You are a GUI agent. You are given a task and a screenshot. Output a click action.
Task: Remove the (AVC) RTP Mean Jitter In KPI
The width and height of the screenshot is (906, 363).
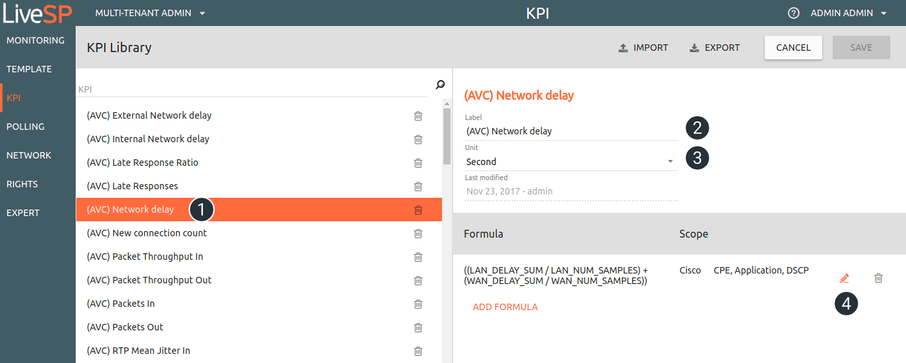tap(418, 351)
